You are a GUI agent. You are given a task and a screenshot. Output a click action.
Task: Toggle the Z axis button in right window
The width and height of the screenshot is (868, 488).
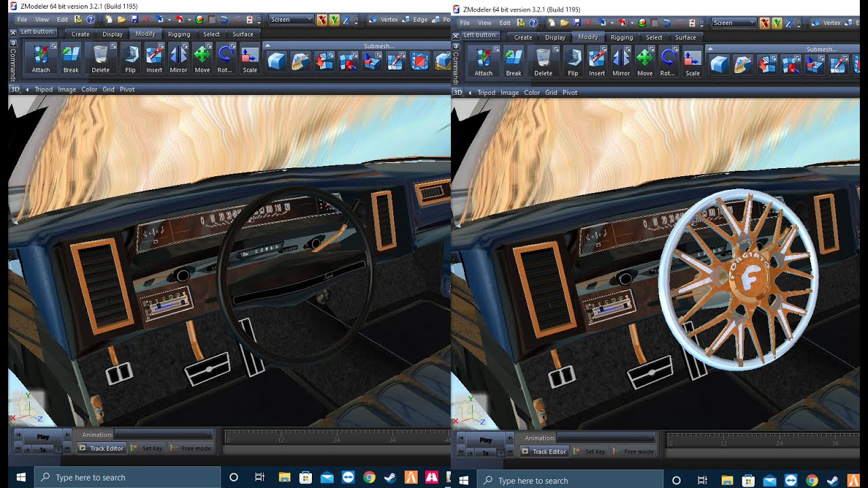coord(789,23)
